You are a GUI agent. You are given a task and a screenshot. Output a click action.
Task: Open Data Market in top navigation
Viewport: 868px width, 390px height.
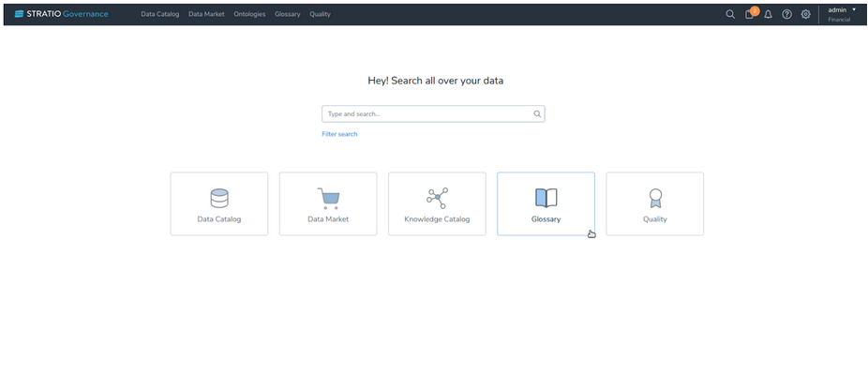(x=206, y=14)
